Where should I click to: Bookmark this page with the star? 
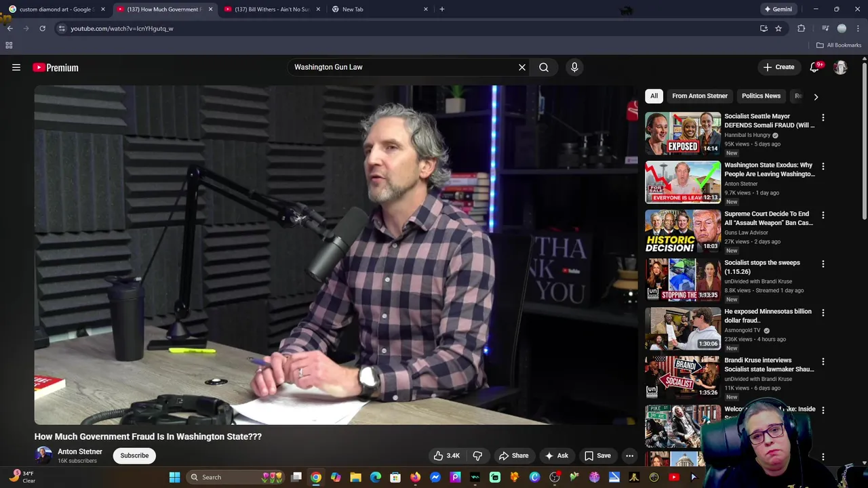point(778,28)
